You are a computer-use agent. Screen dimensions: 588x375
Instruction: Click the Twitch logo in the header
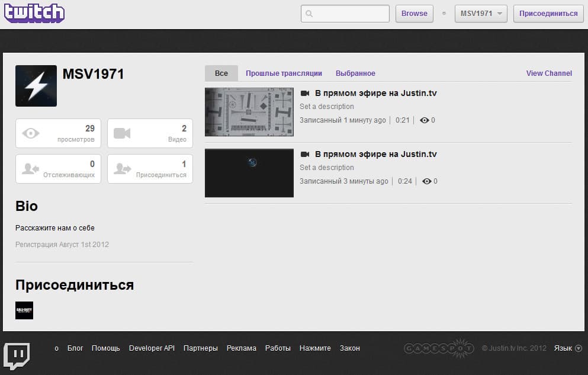34,14
